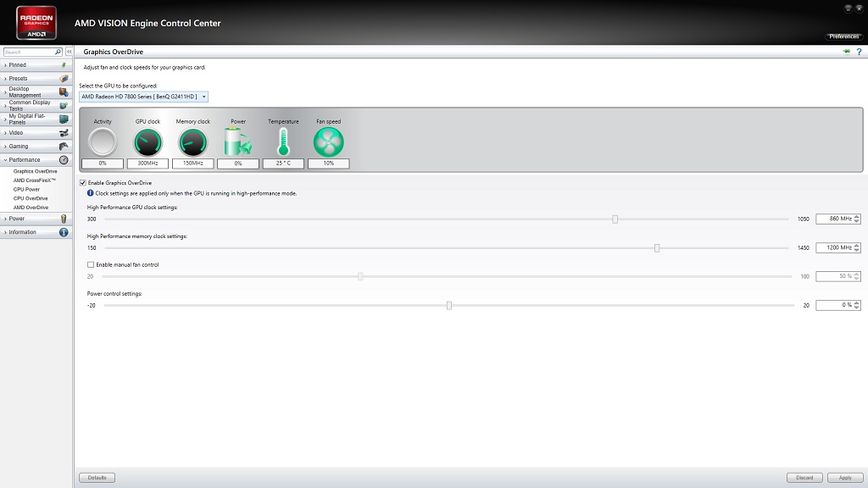Screen dimensions: 868x488
Task: Click the GPU clock gauge dial
Action: coord(147,142)
